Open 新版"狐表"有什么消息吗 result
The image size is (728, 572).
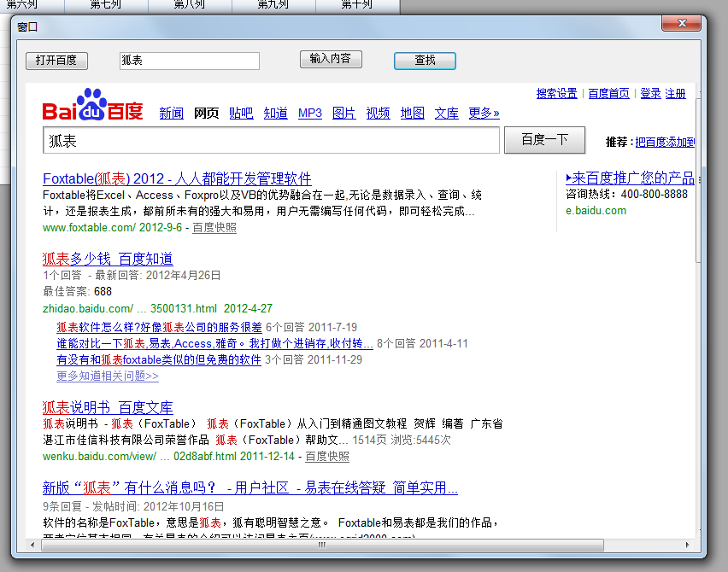(x=250, y=487)
